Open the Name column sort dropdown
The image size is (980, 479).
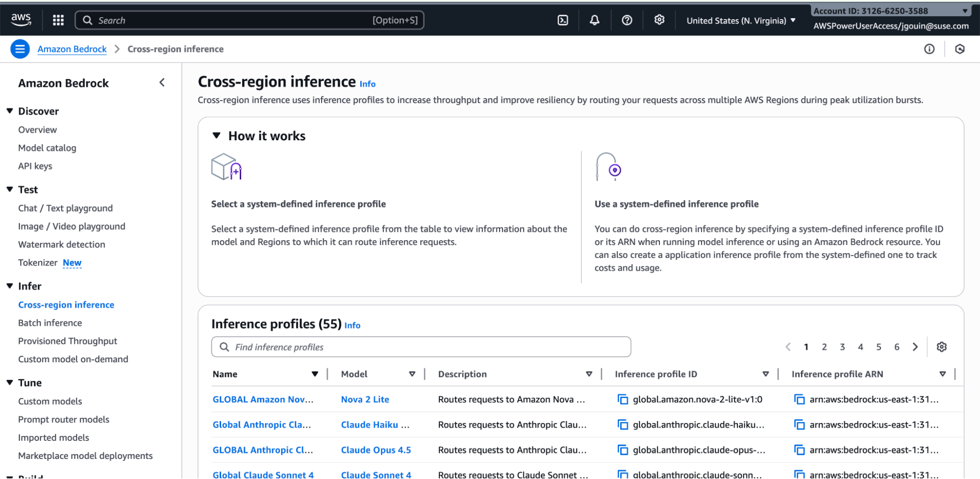tap(315, 374)
